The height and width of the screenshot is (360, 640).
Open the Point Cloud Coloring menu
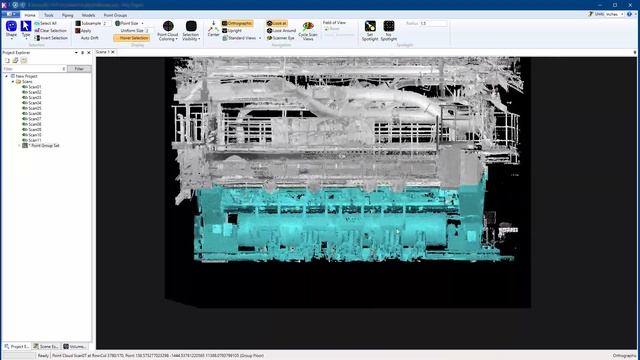[x=168, y=31]
